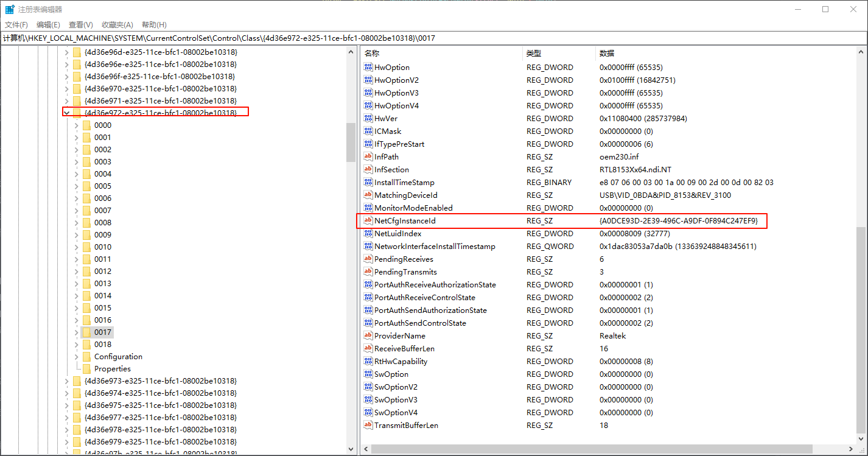
Task: Click the binary icon next to HwOption
Action: point(368,68)
